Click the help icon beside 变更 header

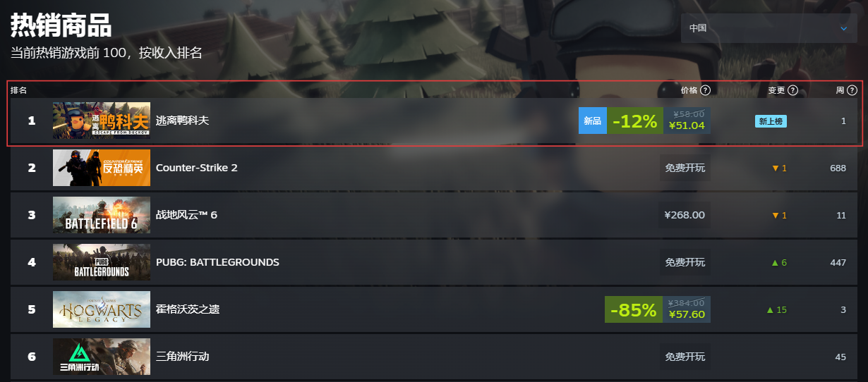click(x=792, y=90)
